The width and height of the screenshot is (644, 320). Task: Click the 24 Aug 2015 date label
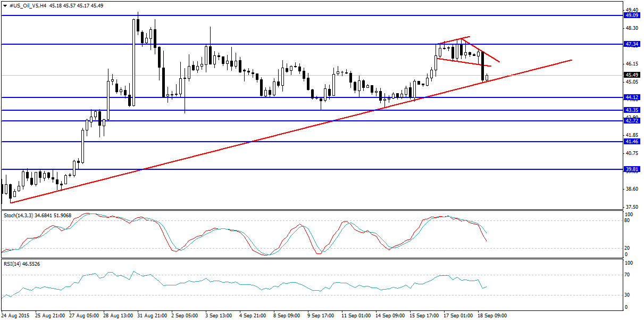tap(16, 316)
